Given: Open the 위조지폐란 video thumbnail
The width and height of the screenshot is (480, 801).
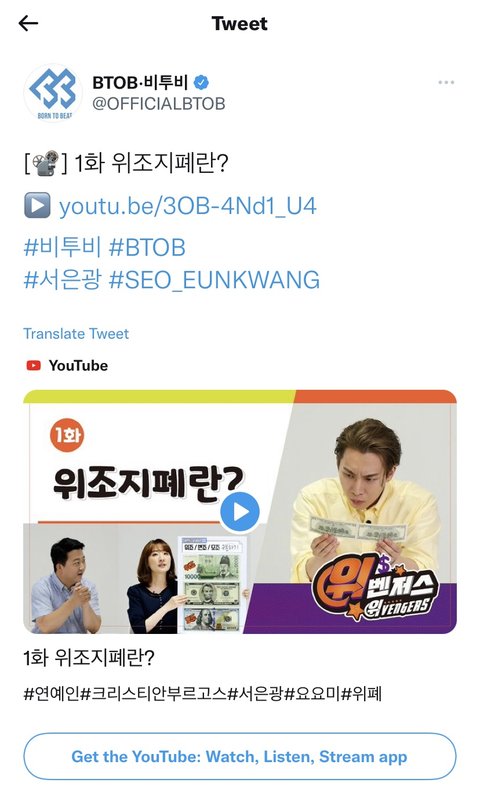Looking at the screenshot, I should point(240,512).
